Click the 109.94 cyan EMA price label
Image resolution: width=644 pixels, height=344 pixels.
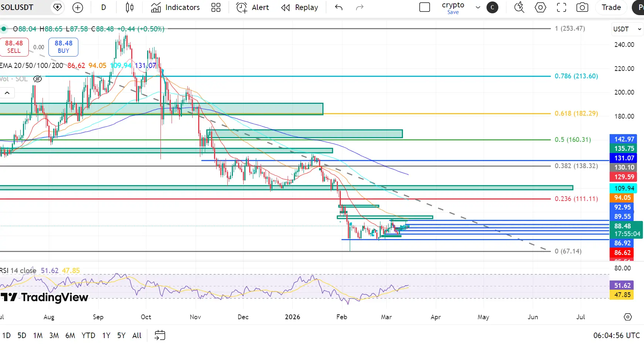(x=623, y=188)
